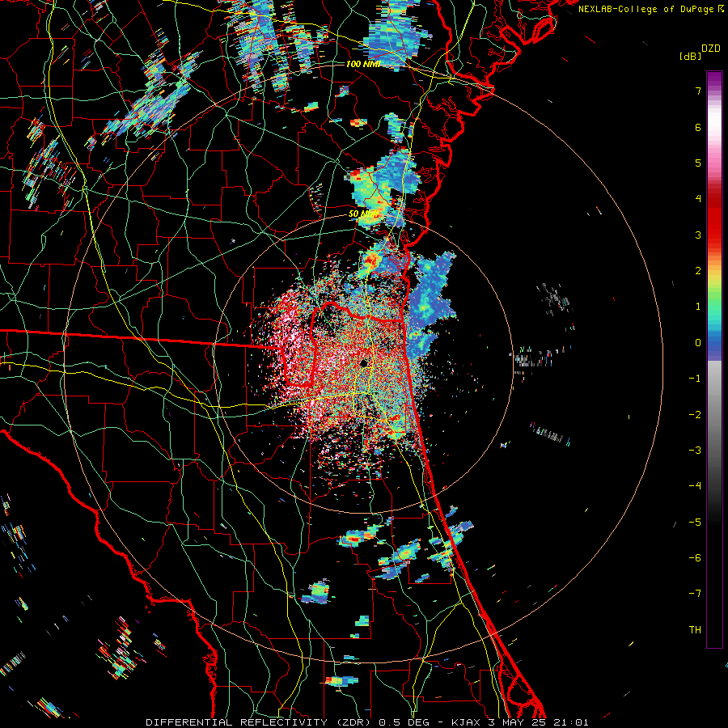
Task: Click the TH threshold label on scale
Action: (695, 630)
